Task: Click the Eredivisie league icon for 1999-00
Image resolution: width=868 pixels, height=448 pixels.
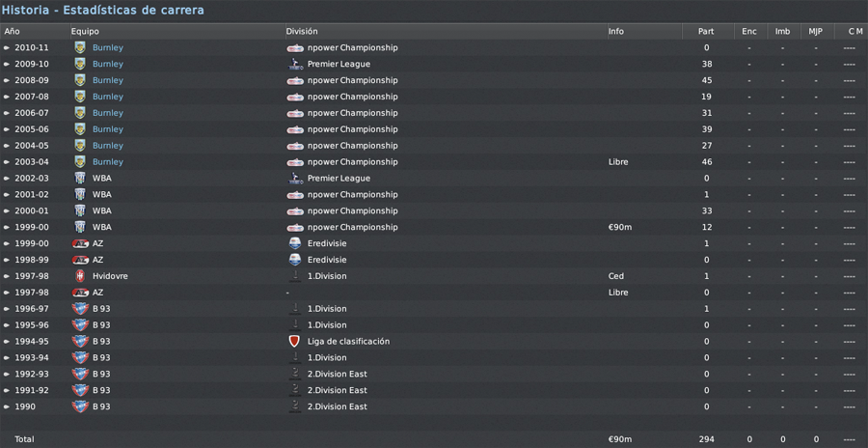Action: [x=295, y=243]
